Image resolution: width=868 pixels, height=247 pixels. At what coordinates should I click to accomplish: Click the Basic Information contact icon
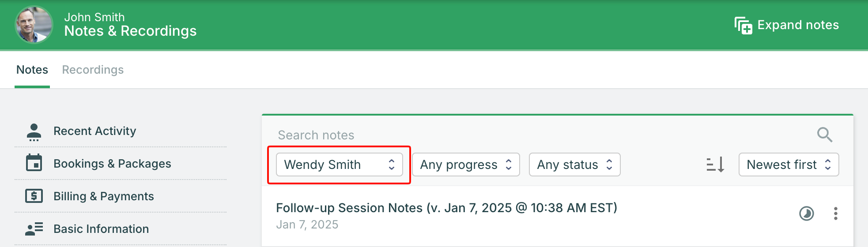pyautogui.click(x=34, y=228)
